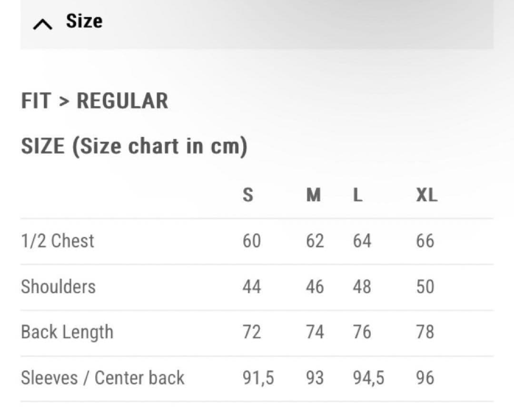
Task: Click the Sleeves value 94,5
Action: pyautogui.click(x=368, y=378)
